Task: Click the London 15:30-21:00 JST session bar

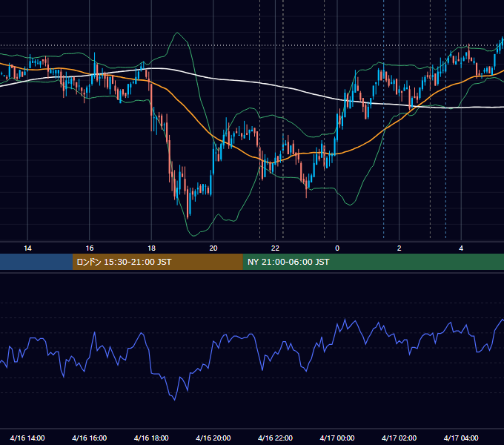Action: pyautogui.click(x=157, y=262)
